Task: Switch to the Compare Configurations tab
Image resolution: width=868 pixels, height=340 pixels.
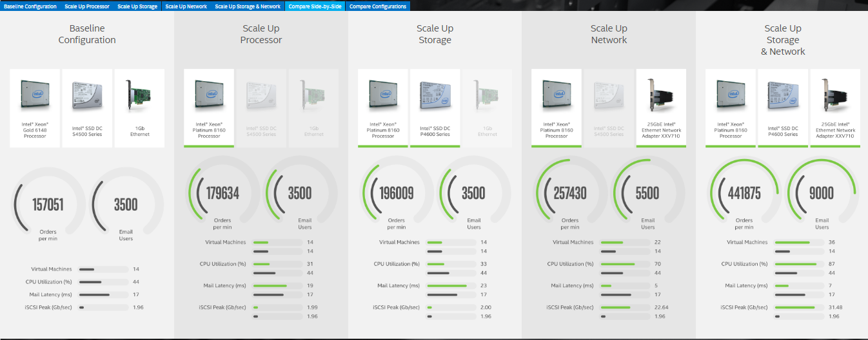Action: point(378,6)
